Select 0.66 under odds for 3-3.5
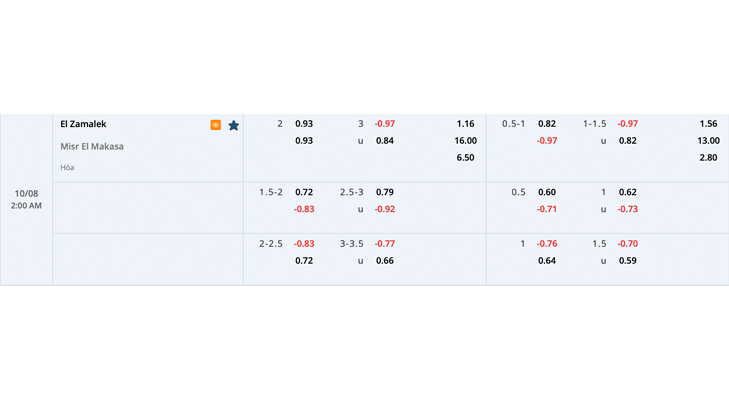The height and width of the screenshot is (400, 729). pos(385,261)
